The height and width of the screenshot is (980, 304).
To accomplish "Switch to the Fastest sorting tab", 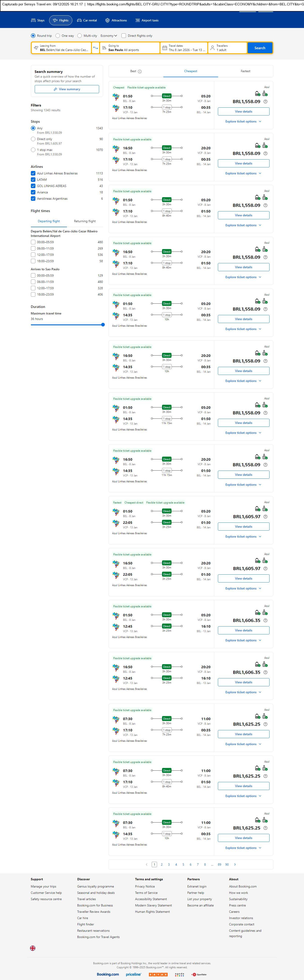I will 245,71.
